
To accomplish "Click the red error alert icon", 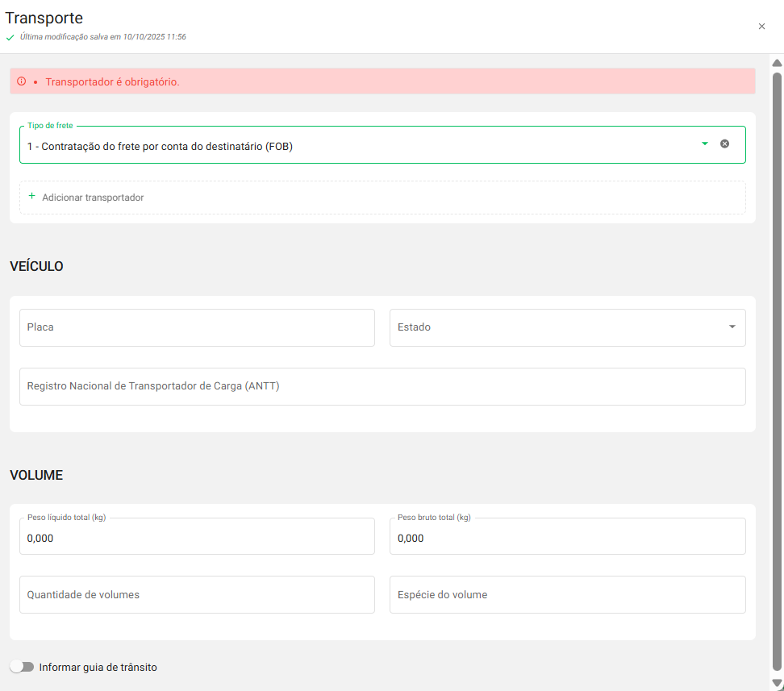I will pyautogui.click(x=22, y=81).
